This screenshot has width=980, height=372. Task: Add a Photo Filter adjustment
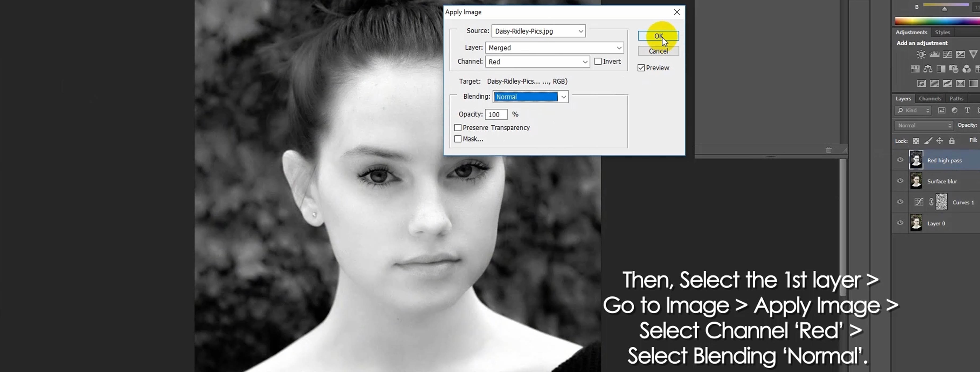[954, 69]
